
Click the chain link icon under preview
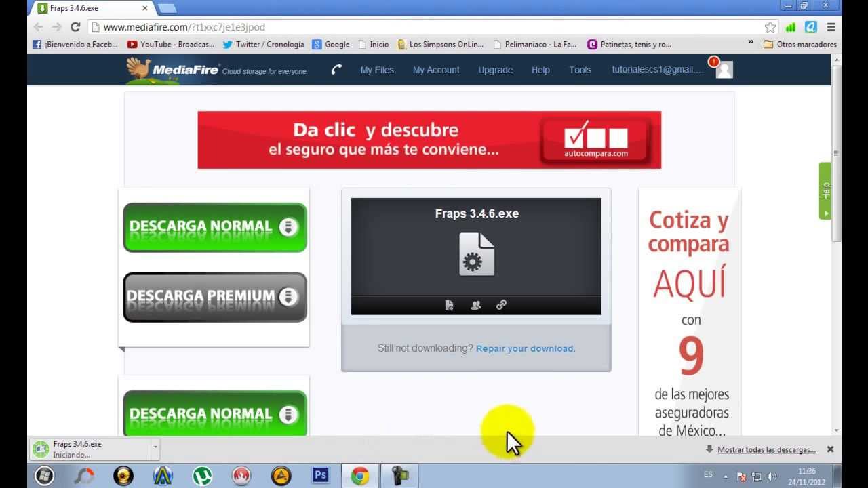(x=501, y=305)
